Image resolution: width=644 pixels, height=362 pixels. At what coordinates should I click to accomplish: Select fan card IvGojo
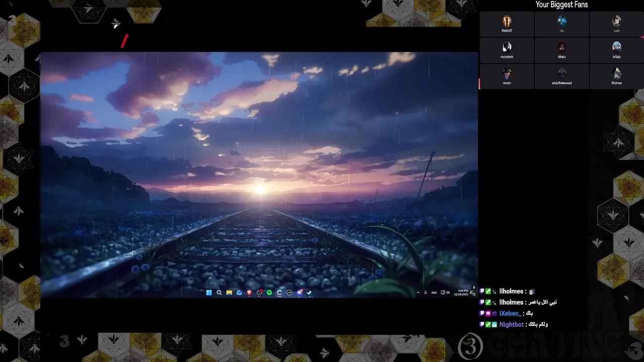[x=616, y=50]
